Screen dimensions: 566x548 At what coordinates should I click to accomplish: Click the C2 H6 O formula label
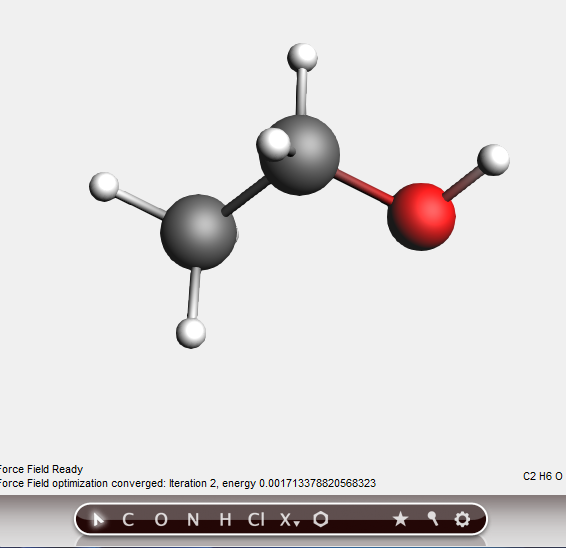(543, 476)
